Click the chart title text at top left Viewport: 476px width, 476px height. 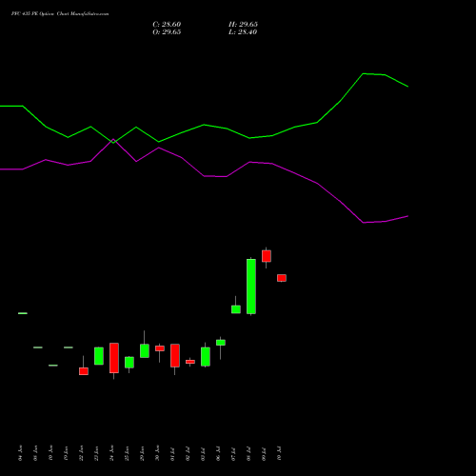tap(60, 14)
